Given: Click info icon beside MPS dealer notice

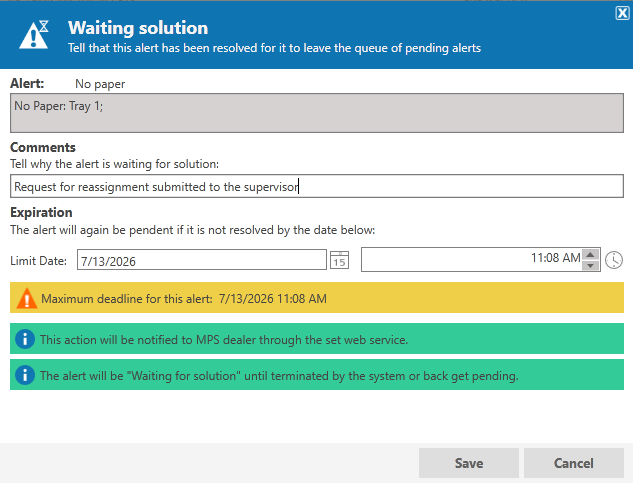Looking at the screenshot, I should coord(25,339).
